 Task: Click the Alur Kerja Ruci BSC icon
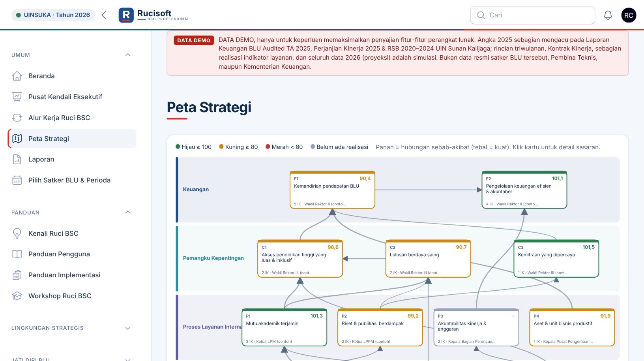(x=17, y=118)
